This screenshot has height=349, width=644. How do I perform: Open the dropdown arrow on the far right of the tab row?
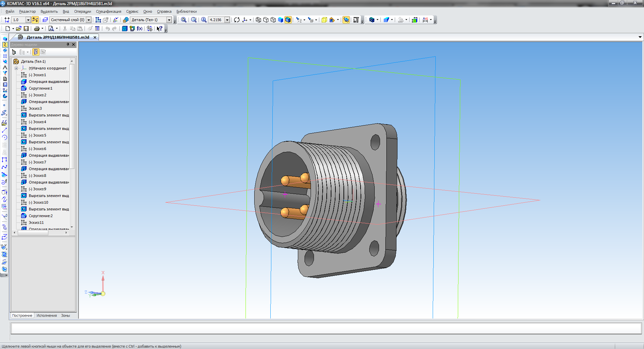640,37
